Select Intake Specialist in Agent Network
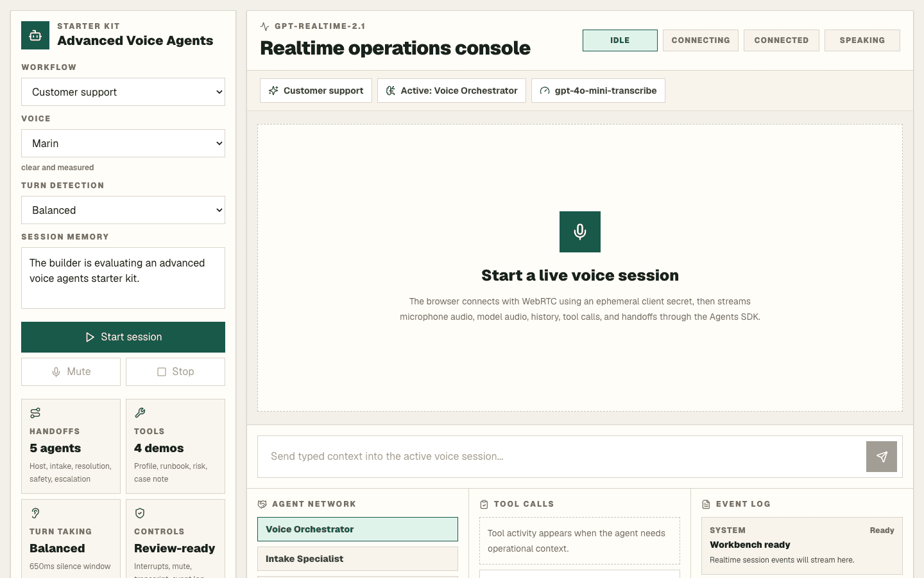The width and height of the screenshot is (924, 578). click(357, 559)
